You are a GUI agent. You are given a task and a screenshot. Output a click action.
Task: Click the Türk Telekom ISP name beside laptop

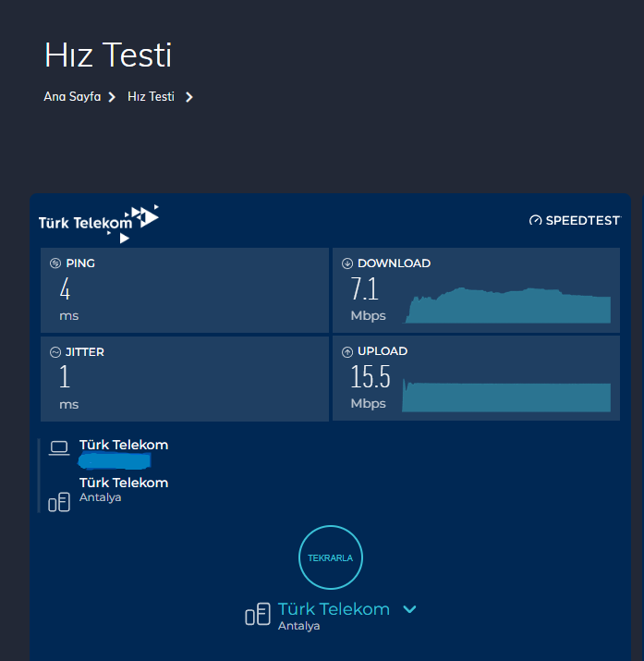pyautogui.click(x=124, y=445)
